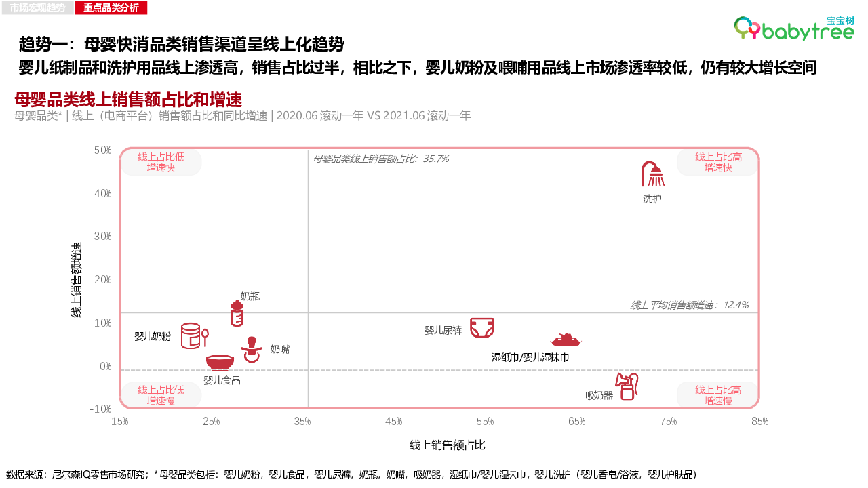Select the 重点品类分析 tab
The height and width of the screenshot is (488, 868).
(x=111, y=8)
